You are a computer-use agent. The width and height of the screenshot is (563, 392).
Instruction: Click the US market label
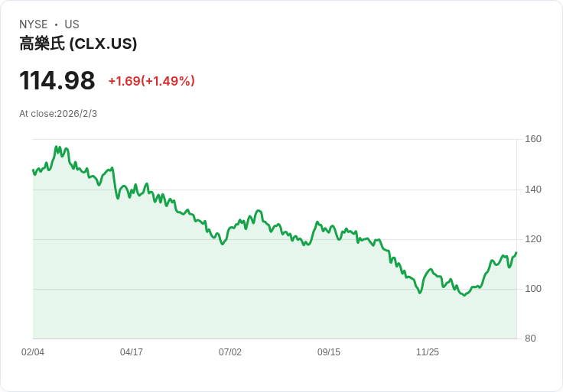[72, 24]
